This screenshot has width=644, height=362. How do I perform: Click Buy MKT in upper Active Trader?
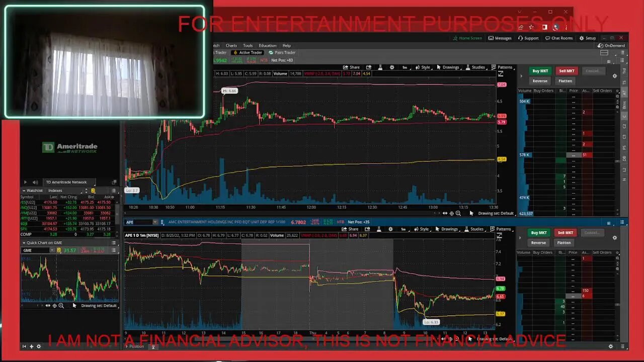540,71
